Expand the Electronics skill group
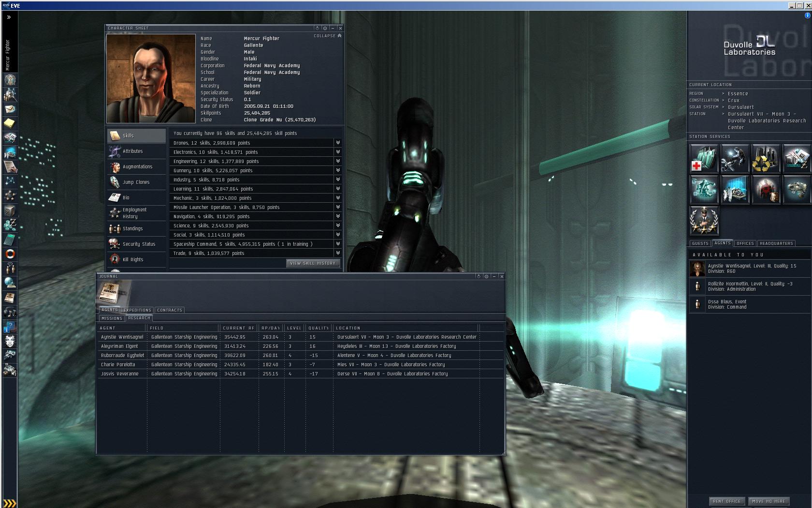 (x=338, y=152)
